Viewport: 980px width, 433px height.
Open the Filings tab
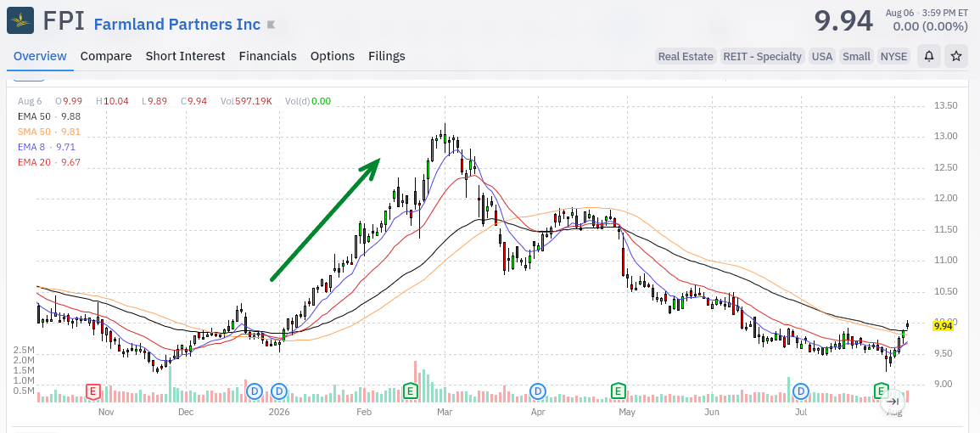(387, 56)
